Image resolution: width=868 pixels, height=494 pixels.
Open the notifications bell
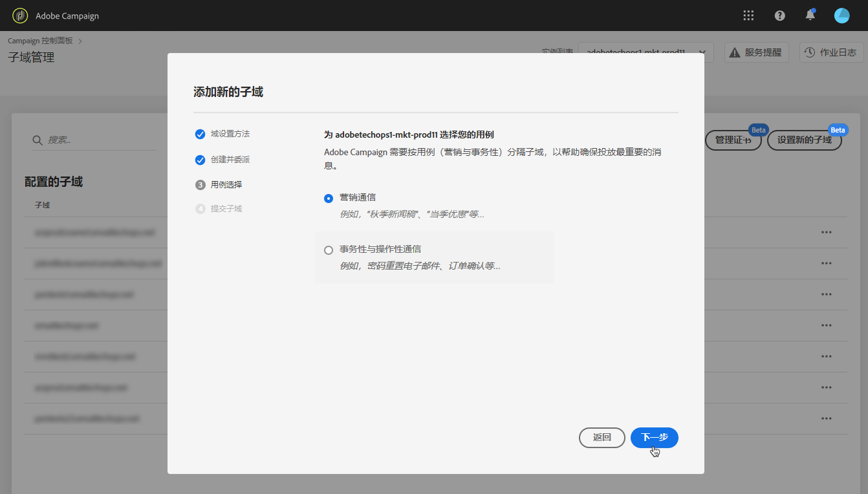pos(810,15)
